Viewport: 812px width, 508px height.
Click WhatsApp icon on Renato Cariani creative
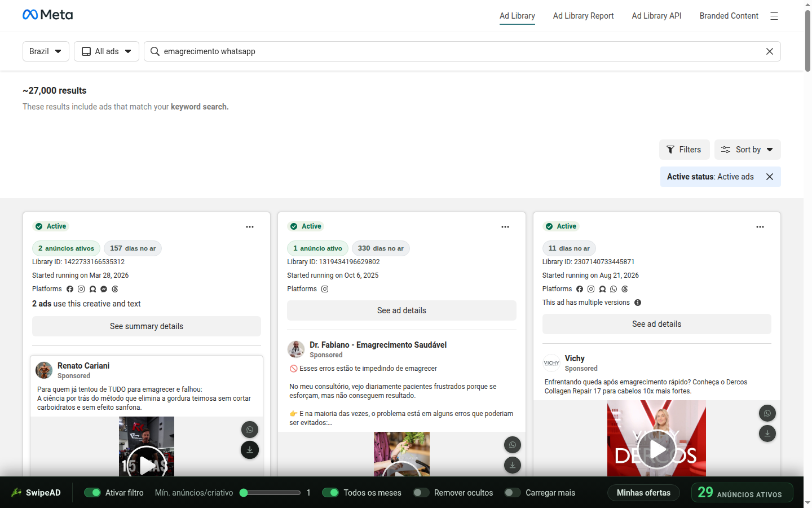pos(250,430)
